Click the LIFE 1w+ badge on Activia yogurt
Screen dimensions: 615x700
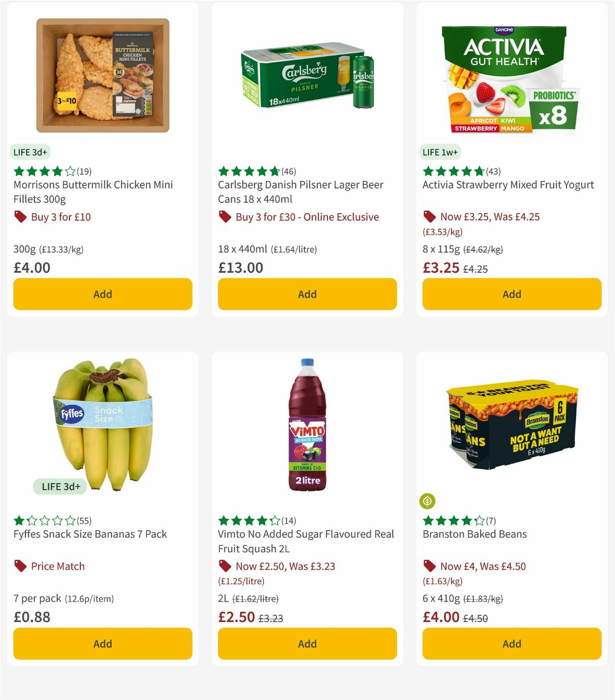click(440, 152)
